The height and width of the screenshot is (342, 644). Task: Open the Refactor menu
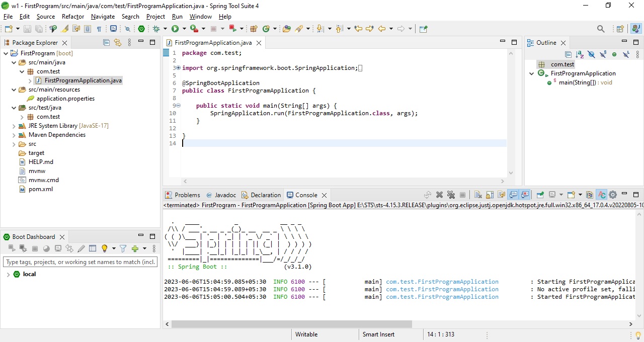73,17
